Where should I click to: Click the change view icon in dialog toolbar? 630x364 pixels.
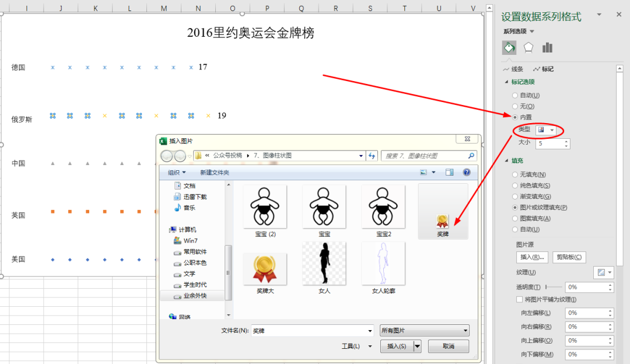(x=423, y=172)
